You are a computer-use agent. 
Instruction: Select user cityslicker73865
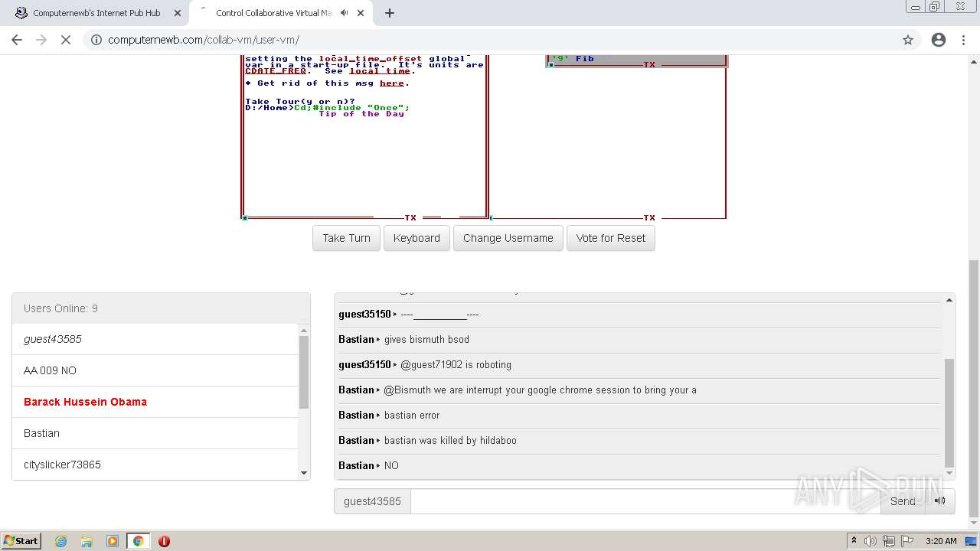[155, 465]
